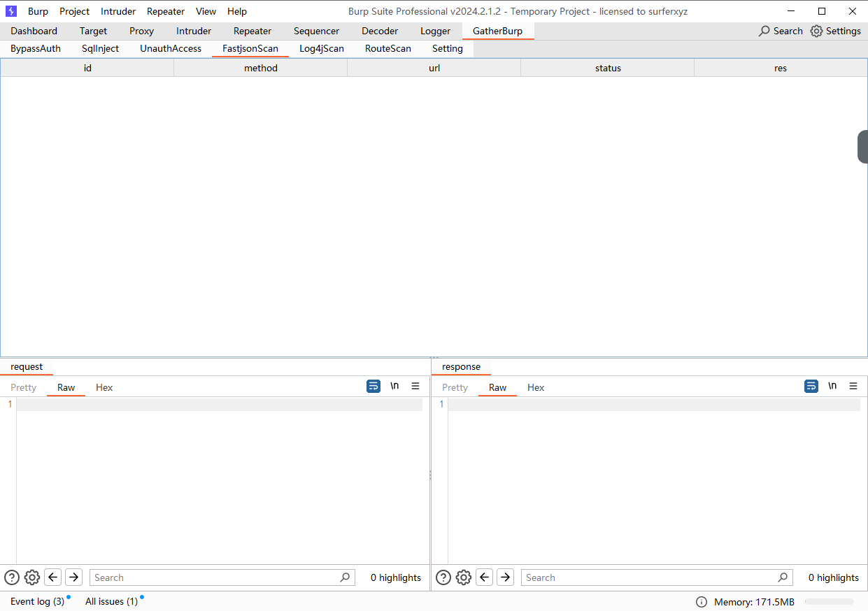The image size is (868, 611).
Task: Switch to the Target tab
Action: click(x=94, y=31)
